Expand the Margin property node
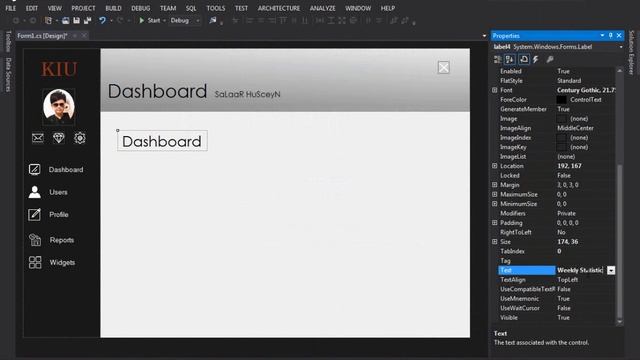 tap(495, 185)
